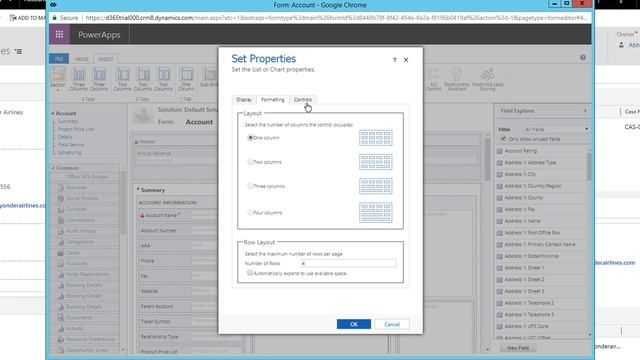Image resolution: width=640 pixels, height=360 pixels.
Task: Click the blue help icon under ribbon
Action: point(583,58)
